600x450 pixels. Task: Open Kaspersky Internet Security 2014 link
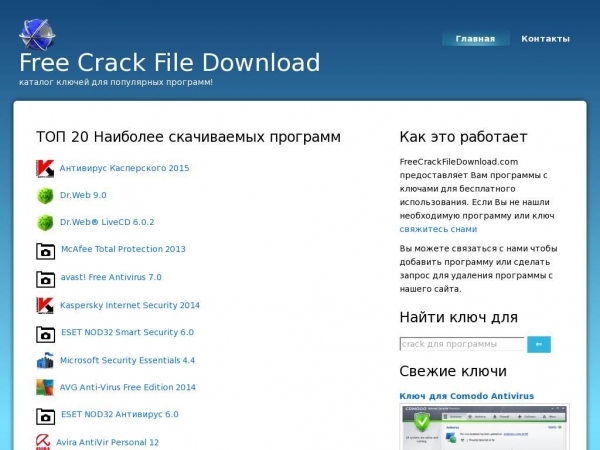(130, 305)
